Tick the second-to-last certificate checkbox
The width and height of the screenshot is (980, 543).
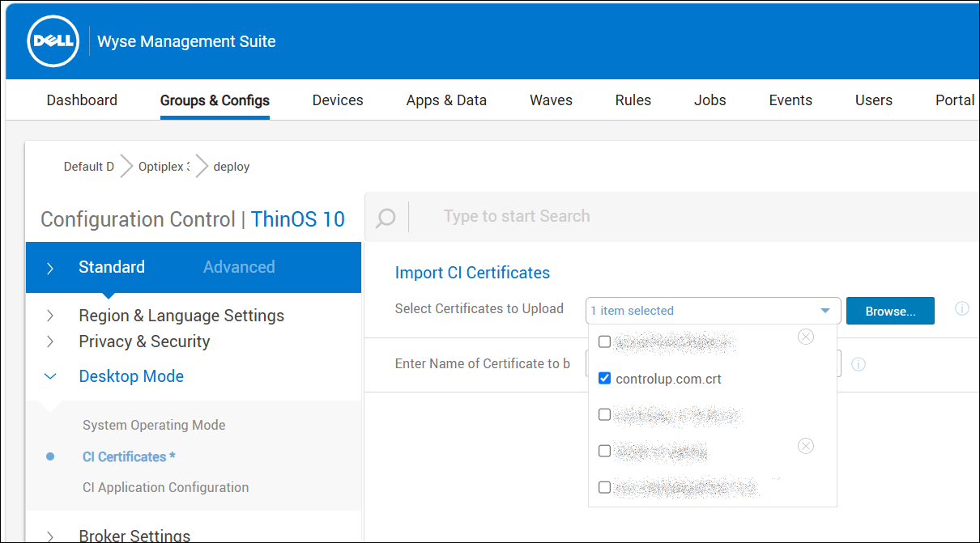[604, 451]
